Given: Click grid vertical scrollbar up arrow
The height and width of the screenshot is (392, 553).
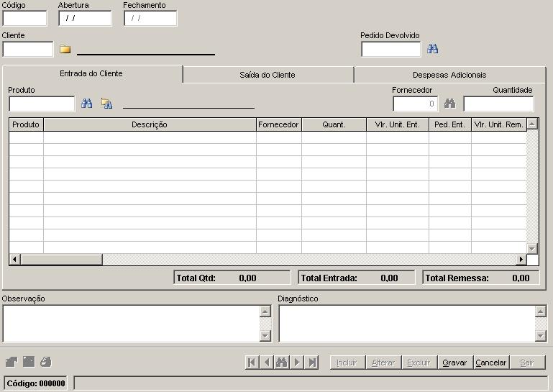Looking at the screenshot, I should pyautogui.click(x=532, y=124).
